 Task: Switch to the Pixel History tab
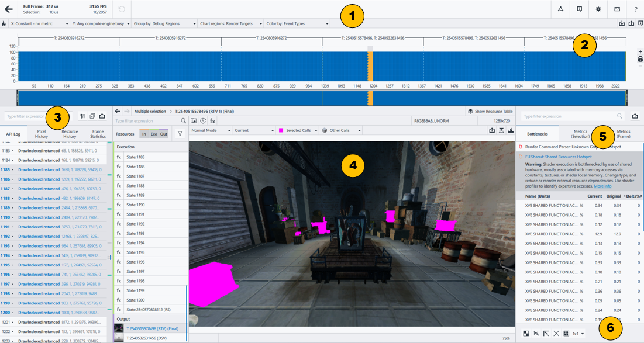pyautogui.click(x=42, y=134)
